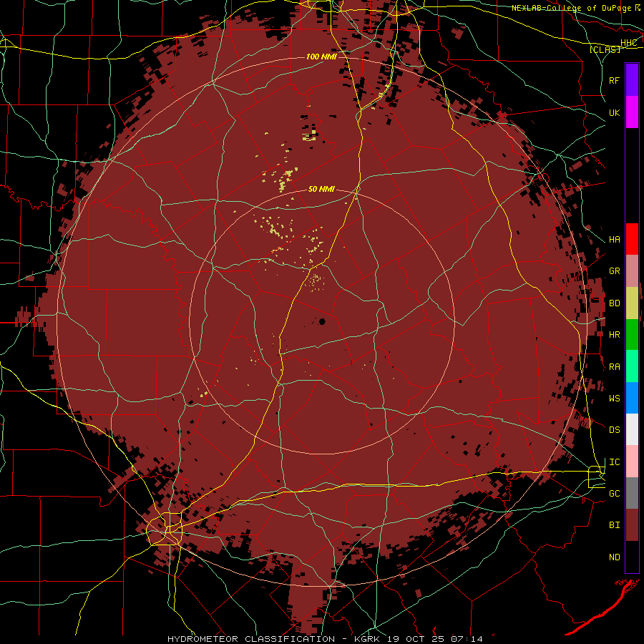Click the HR legend label
Screen dimensions: 644x644
614,335
